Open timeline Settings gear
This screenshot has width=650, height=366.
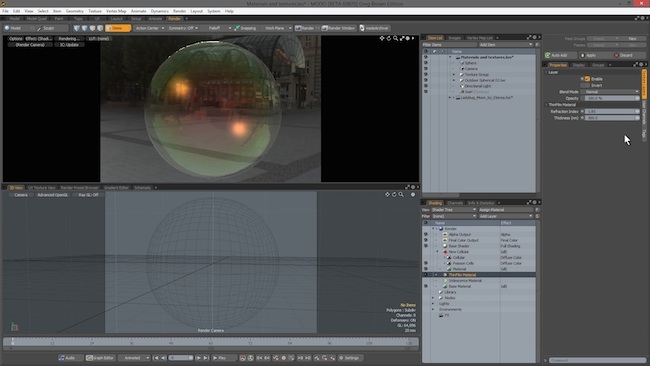349,358
